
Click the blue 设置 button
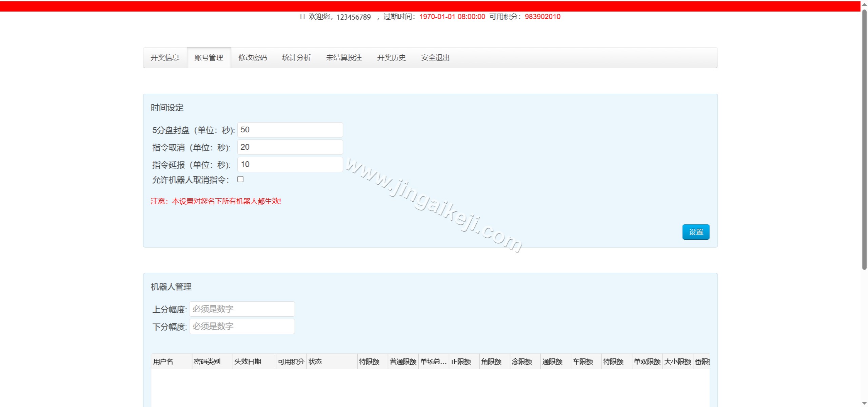coord(696,232)
